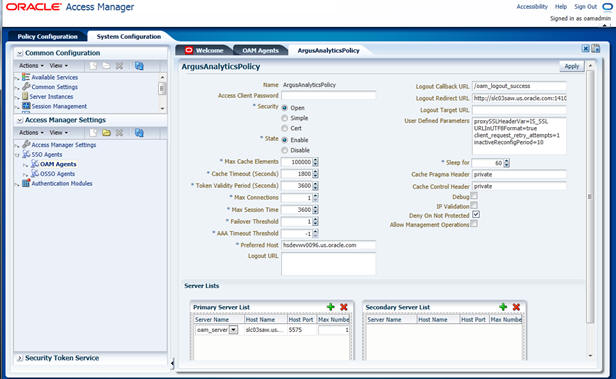Click the Session Management icon
The height and width of the screenshot is (379, 616).
[26, 106]
